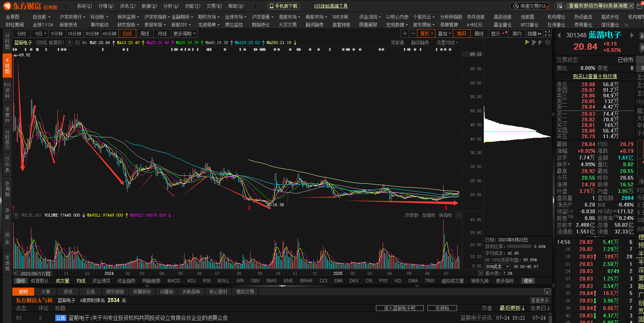Select the K线图 sidebar item
The width and height of the screenshot is (644, 323).
click(x=7, y=66)
